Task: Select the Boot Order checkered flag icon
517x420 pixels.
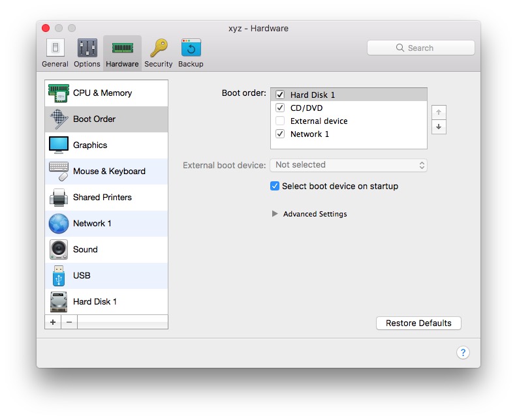Action: pyautogui.click(x=59, y=119)
